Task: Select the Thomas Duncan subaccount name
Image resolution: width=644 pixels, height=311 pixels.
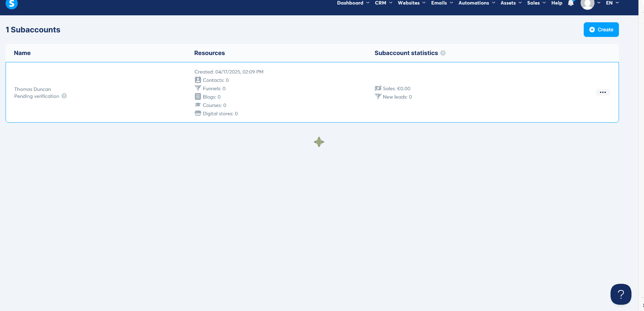Action: coord(32,89)
